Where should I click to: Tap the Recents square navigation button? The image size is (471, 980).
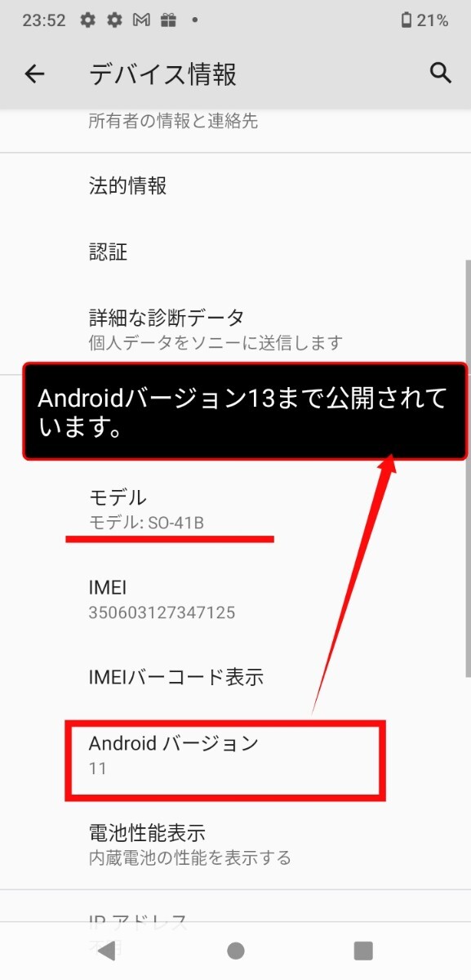pyautogui.click(x=363, y=950)
